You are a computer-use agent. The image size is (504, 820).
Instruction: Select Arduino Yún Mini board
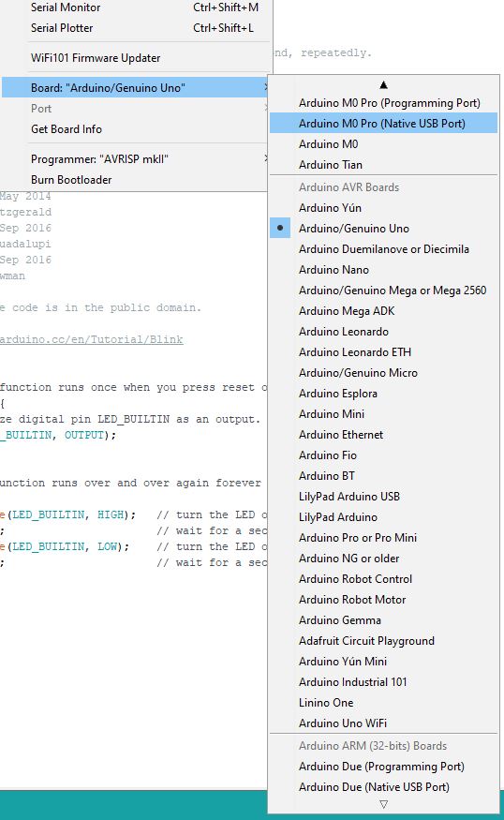click(383, 661)
